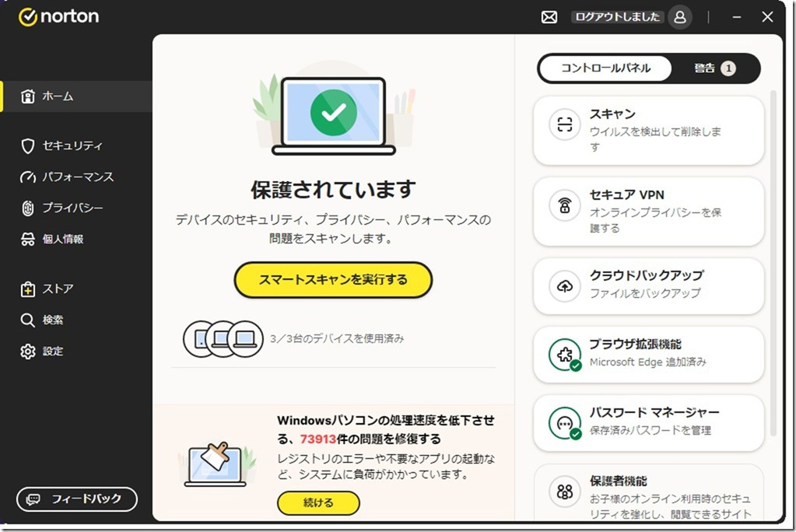Switch to the 警告 tab
The image size is (796, 532).
[715, 68]
